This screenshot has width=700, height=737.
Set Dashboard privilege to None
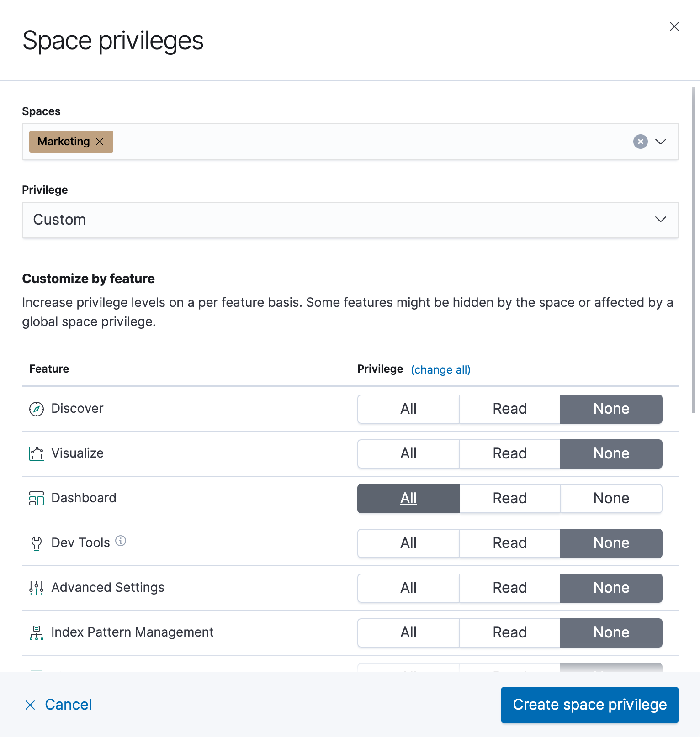coord(611,498)
